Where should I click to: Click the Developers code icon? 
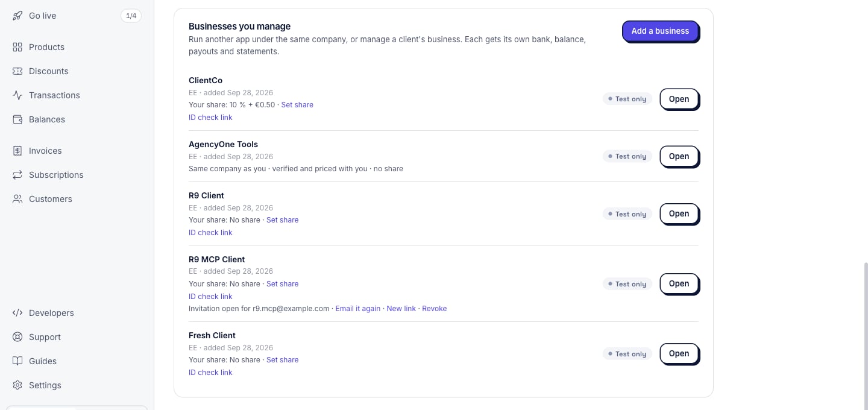coord(17,313)
